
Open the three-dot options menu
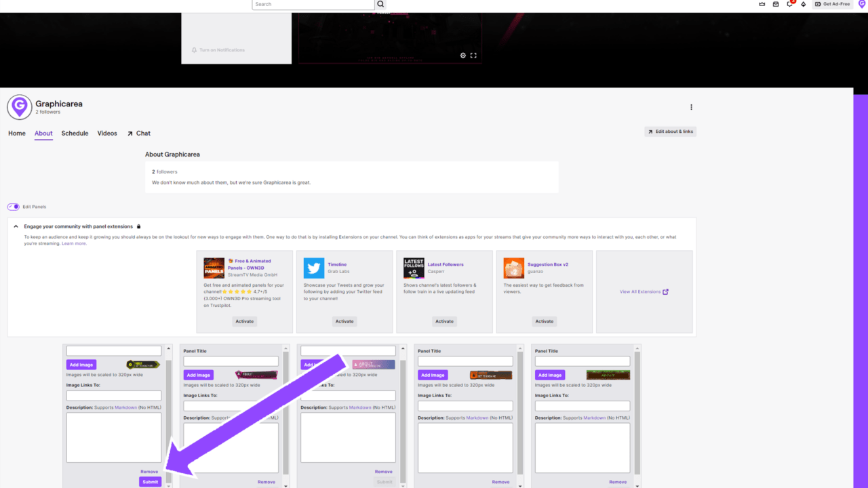tap(691, 107)
